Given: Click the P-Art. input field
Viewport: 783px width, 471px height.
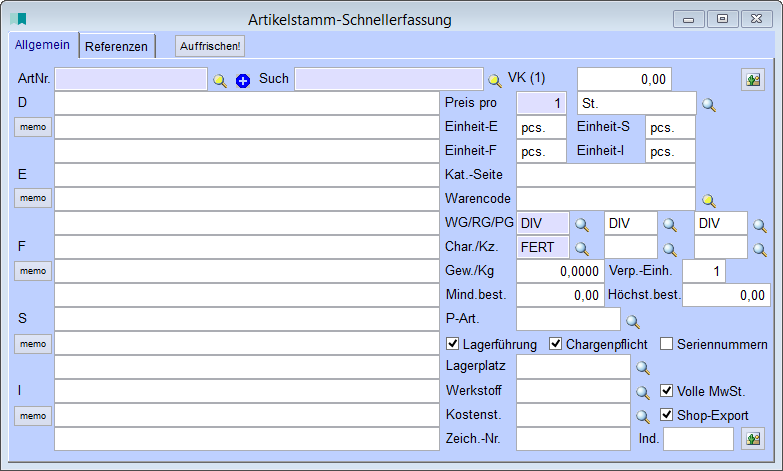Looking at the screenshot, I should 568,319.
